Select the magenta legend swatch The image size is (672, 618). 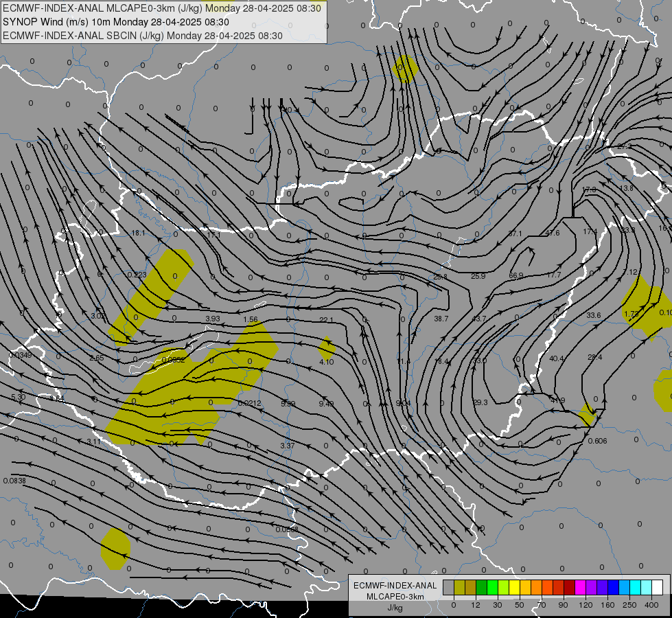coord(581,587)
